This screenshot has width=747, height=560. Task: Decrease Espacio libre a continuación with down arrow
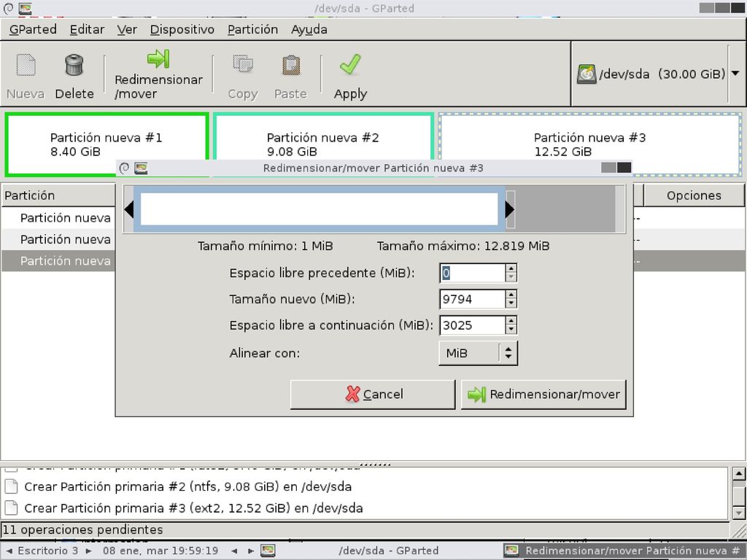pos(511,330)
